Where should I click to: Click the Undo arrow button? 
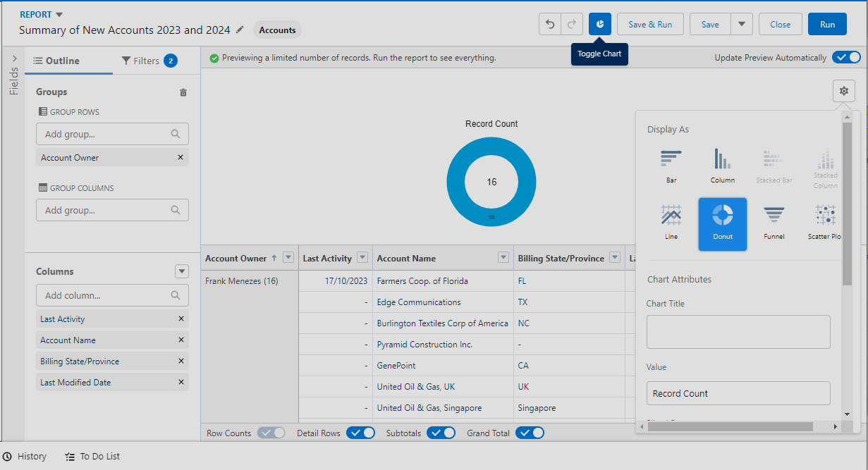[x=550, y=24]
